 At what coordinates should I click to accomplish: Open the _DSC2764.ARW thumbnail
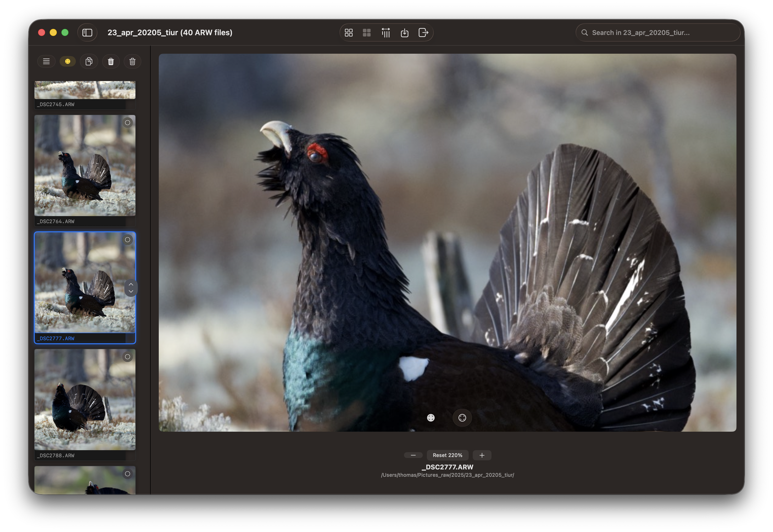click(x=85, y=166)
